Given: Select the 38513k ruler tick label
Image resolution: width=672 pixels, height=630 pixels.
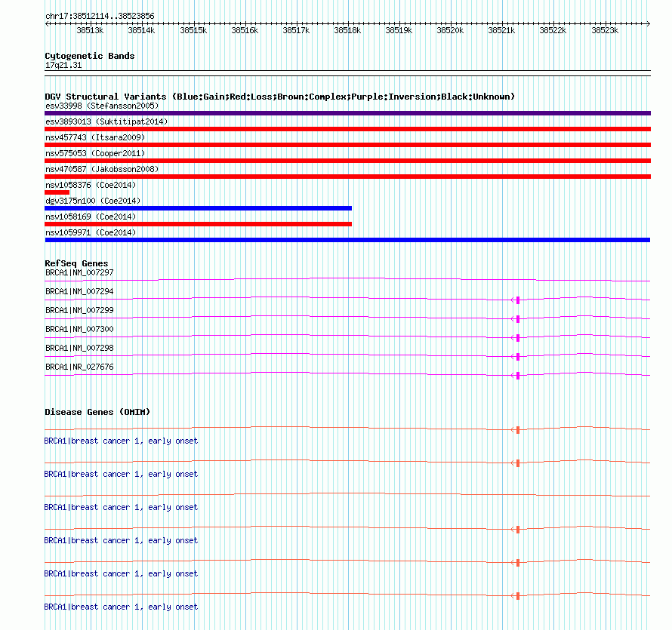Looking at the screenshot, I should [90, 30].
